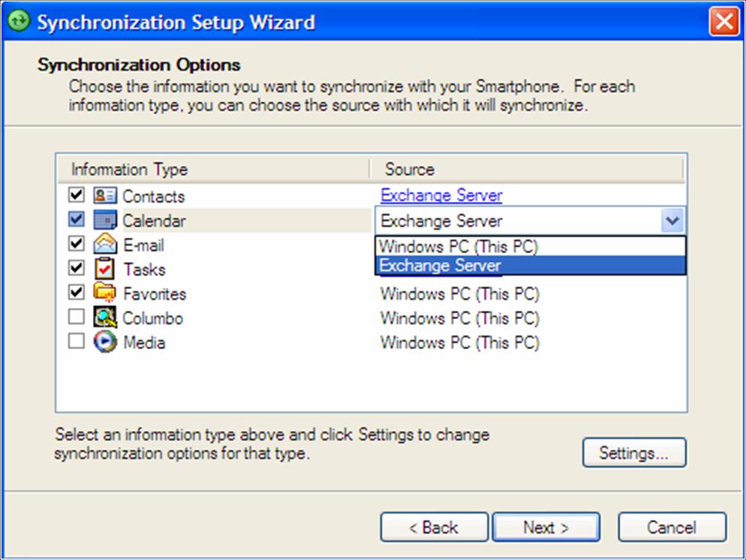Click the Contacts card icon
The height and width of the screenshot is (560, 746).
coord(104,195)
